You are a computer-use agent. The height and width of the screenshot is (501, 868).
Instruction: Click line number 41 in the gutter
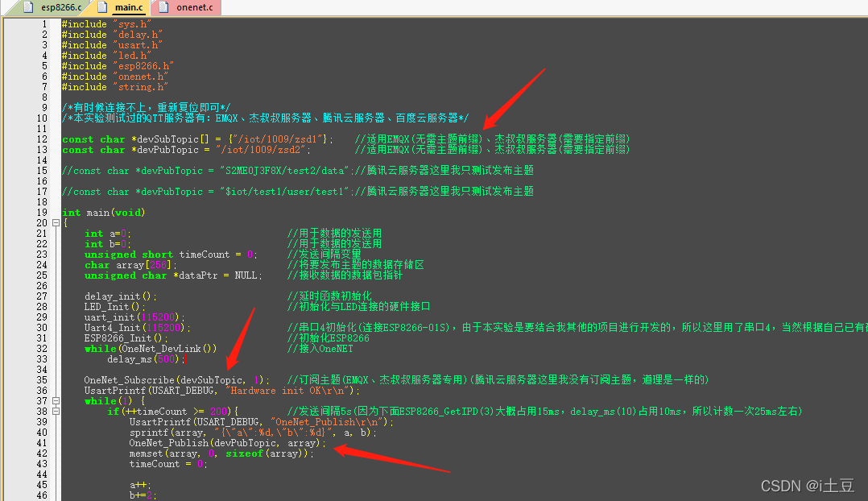42,443
